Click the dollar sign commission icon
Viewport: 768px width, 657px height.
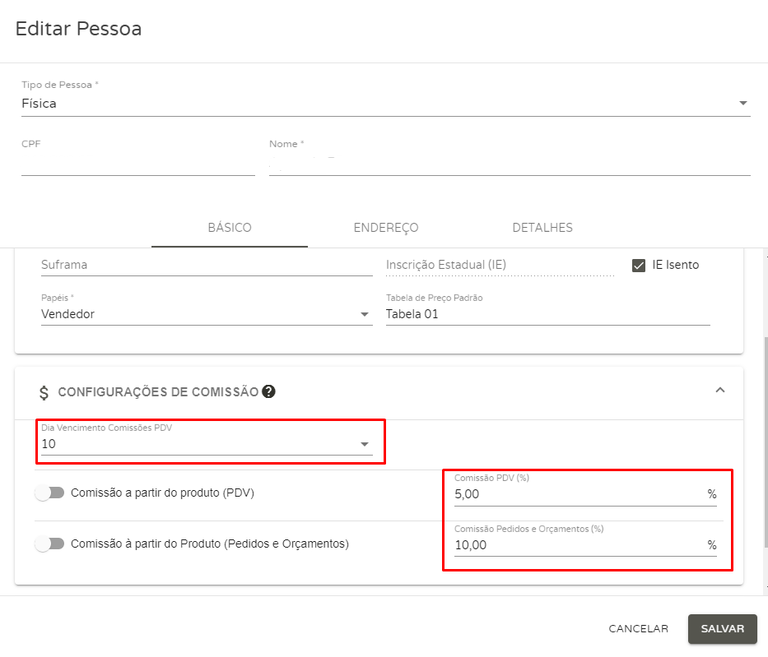(x=44, y=392)
